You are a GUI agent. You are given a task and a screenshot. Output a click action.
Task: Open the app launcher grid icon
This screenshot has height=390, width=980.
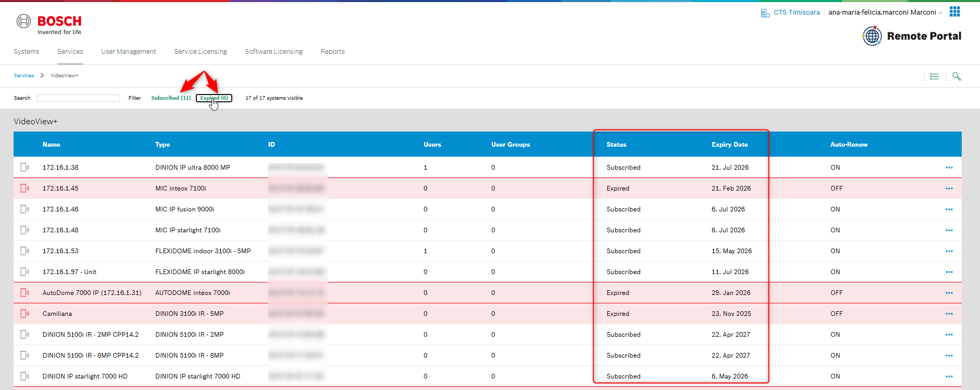954,12
